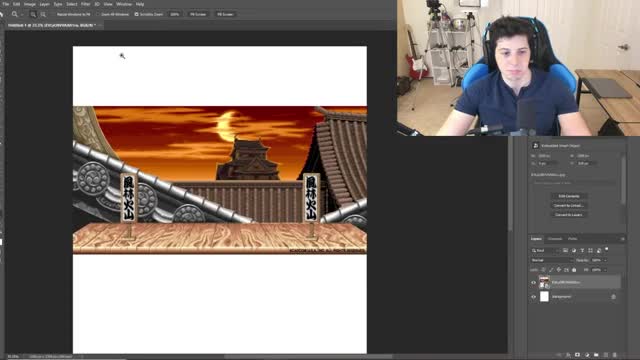Viewport: 640px width, 360px height.
Task: Open the View menu
Action: tap(108, 4)
